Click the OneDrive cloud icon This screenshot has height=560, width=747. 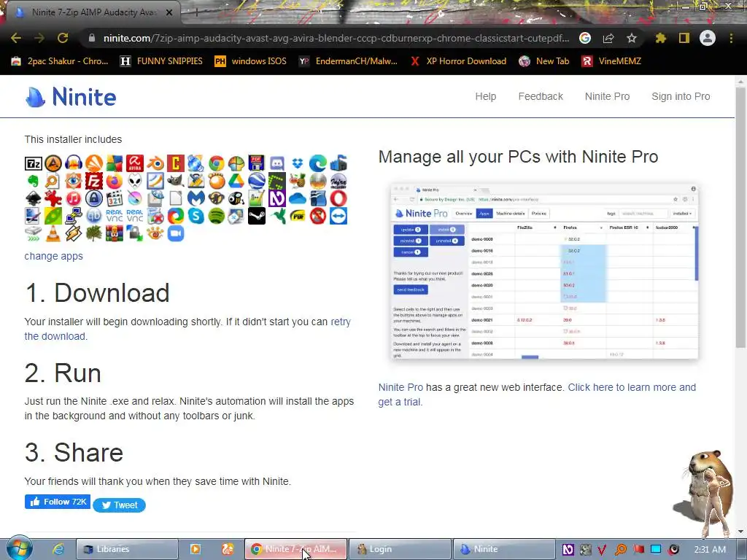298,198
